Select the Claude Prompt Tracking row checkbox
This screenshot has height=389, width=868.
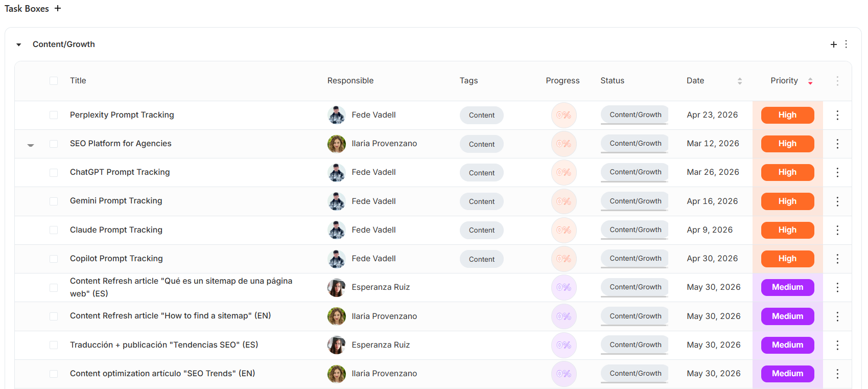54,230
